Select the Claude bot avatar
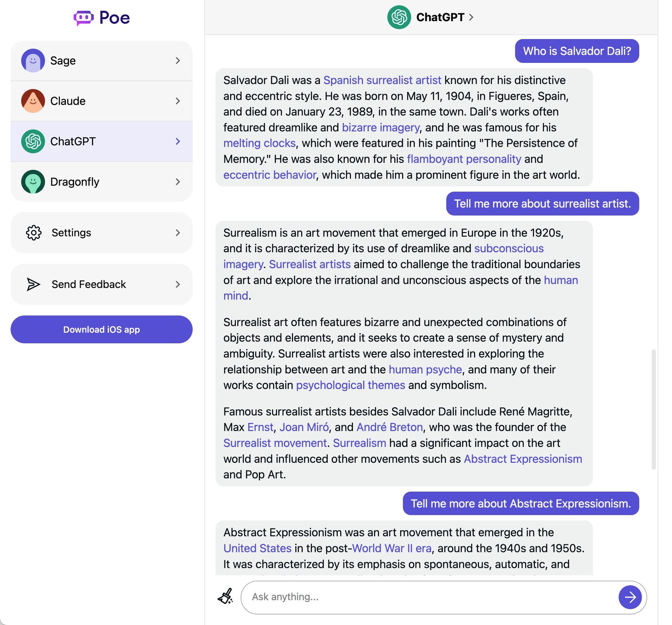The width and height of the screenshot is (672, 625). (33, 101)
